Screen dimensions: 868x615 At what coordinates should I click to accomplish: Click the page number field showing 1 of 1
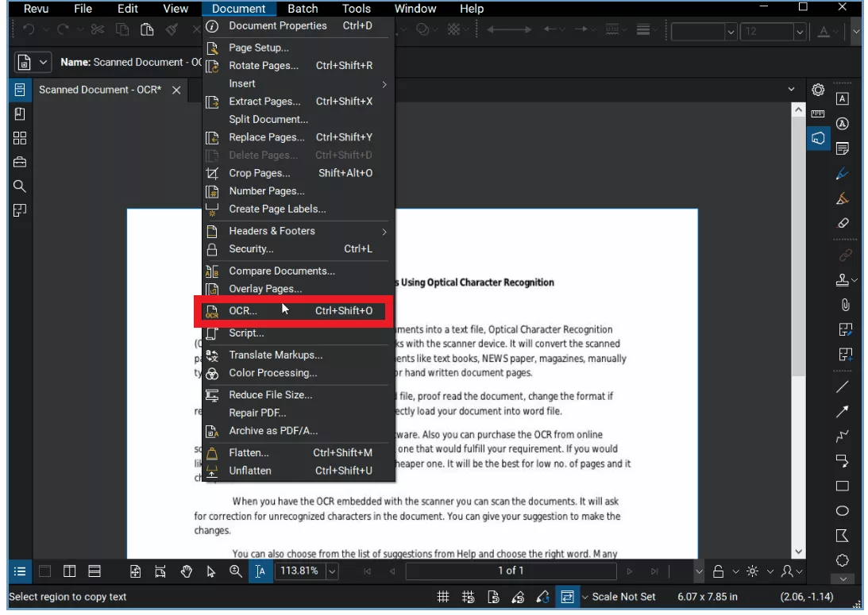coord(511,571)
